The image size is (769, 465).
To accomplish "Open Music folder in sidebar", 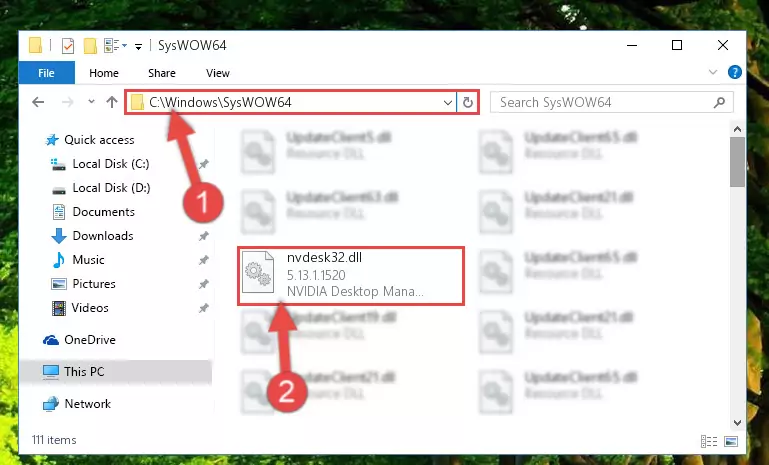I will click(x=88, y=260).
